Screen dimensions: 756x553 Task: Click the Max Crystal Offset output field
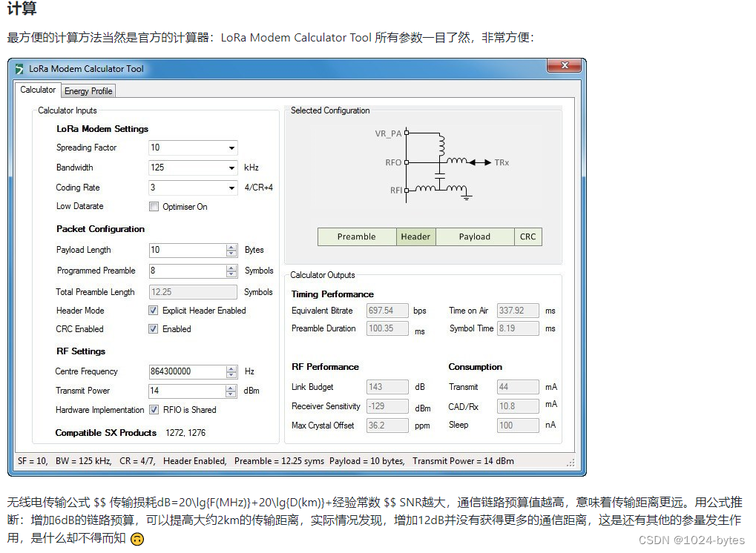pyautogui.click(x=387, y=425)
